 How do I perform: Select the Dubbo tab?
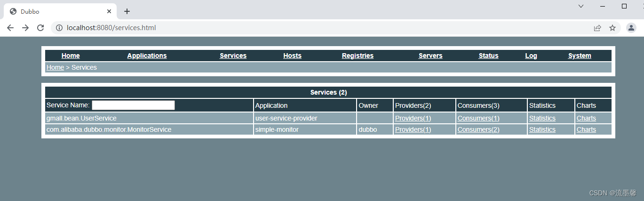click(60, 11)
